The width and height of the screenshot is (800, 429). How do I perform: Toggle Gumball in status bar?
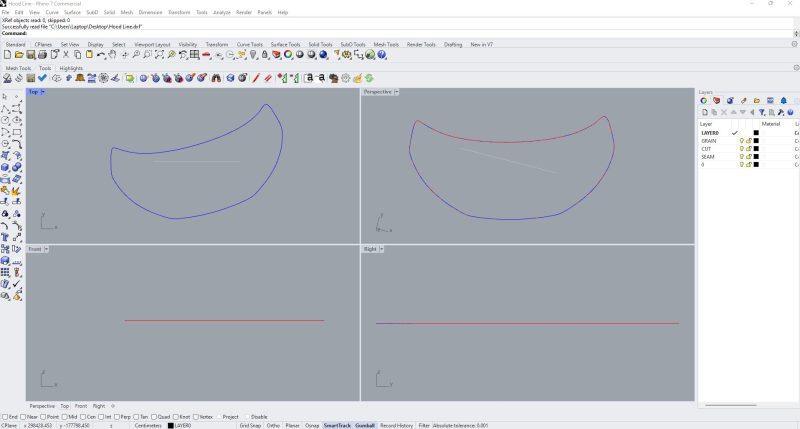365,425
